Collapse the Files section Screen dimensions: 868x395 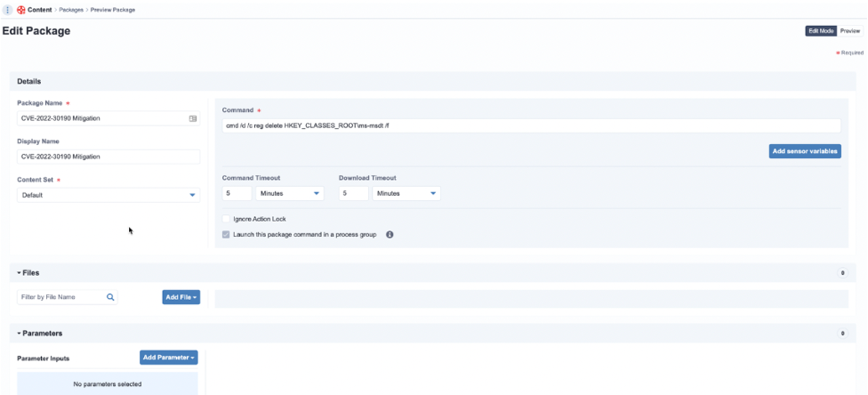pos(28,273)
